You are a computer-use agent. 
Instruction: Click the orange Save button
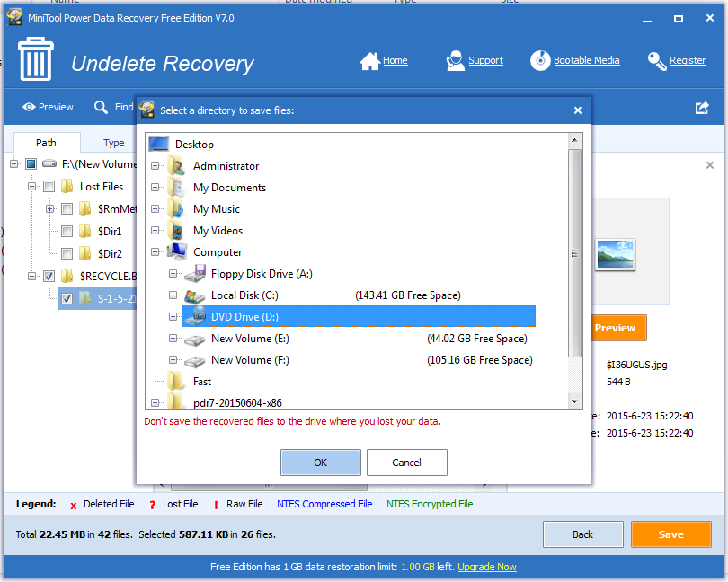click(x=670, y=534)
